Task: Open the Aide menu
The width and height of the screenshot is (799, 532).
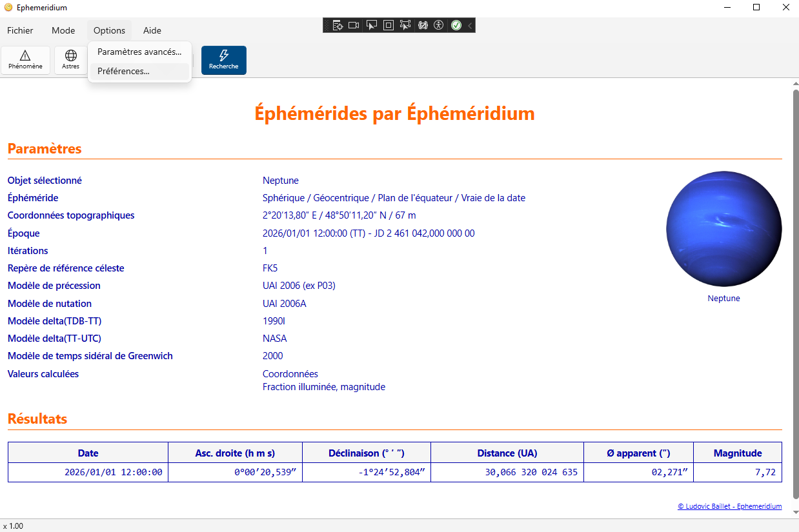Action: click(x=152, y=30)
